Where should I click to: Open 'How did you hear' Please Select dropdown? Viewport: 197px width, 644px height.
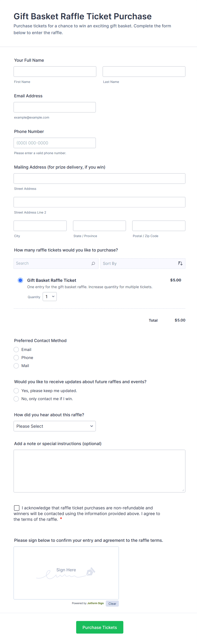click(x=55, y=426)
